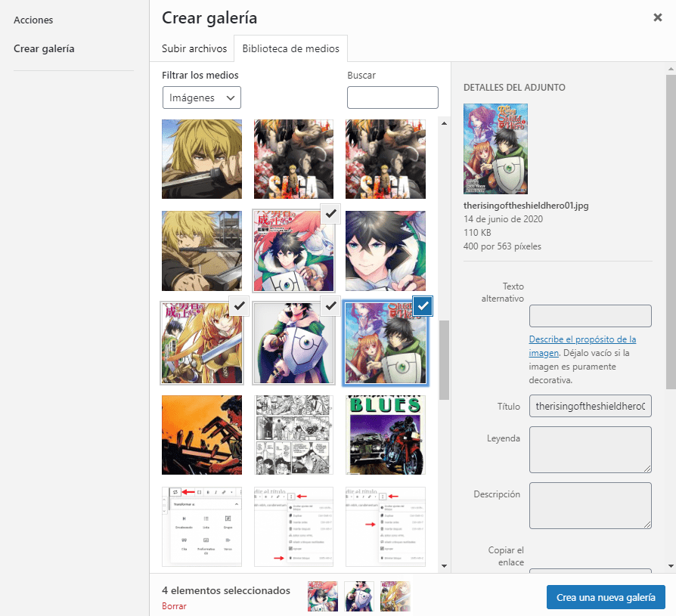This screenshot has height=616, width=676.
Task: Click the 110 KB file size text
Action: point(477,233)
